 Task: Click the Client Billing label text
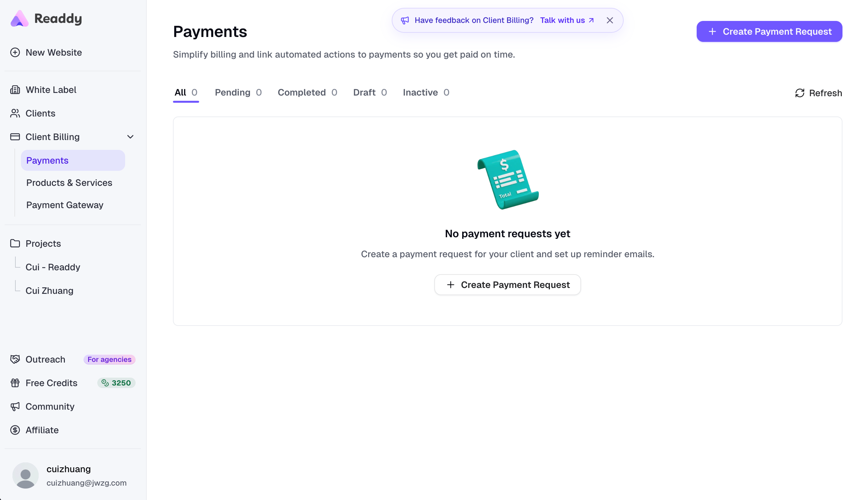coord(52,137)
